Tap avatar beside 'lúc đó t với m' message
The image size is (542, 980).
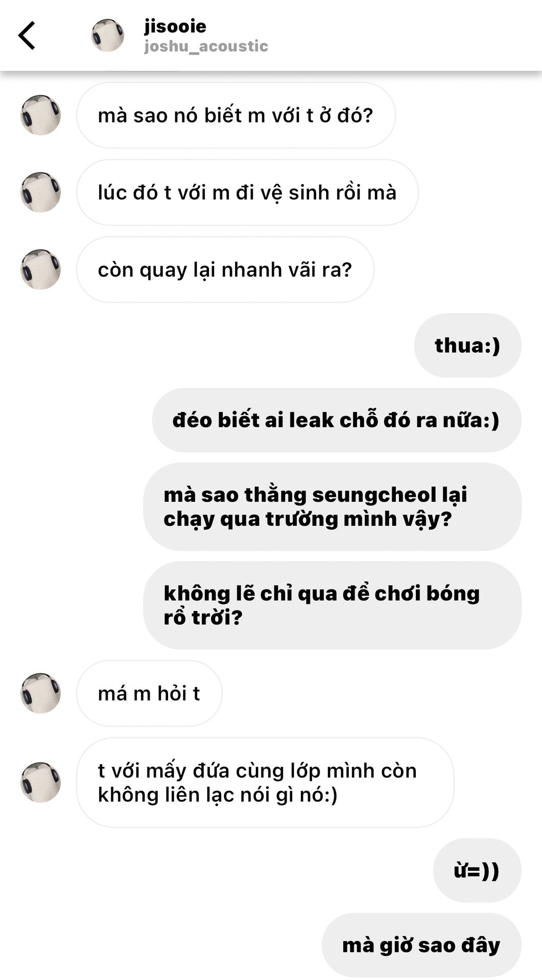(x=40, y=192)
